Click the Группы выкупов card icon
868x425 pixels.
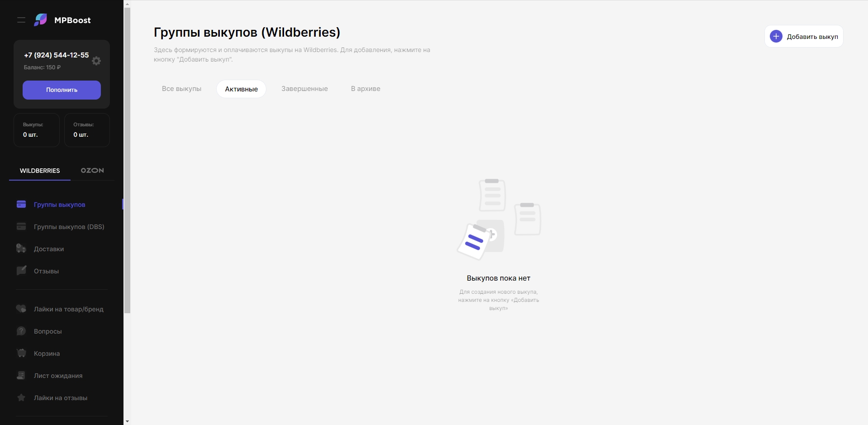[x=21, y=204]
